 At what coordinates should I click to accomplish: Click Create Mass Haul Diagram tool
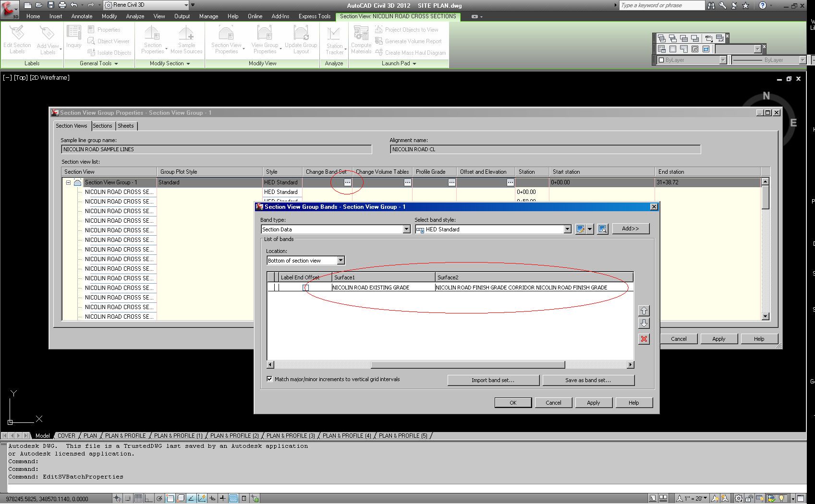[x=411, y=53]
